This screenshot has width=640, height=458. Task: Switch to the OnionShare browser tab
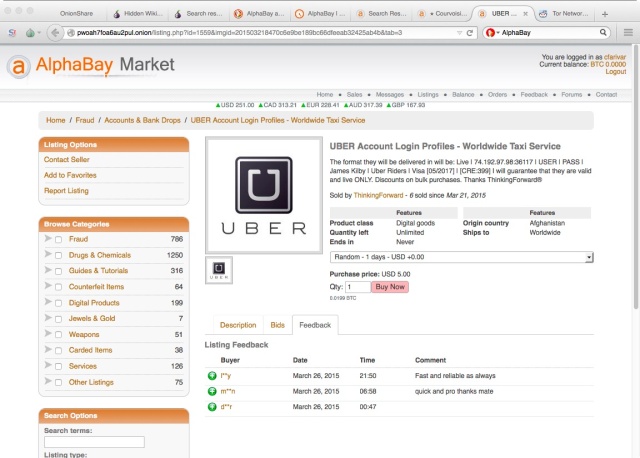(x=76, y=13)
